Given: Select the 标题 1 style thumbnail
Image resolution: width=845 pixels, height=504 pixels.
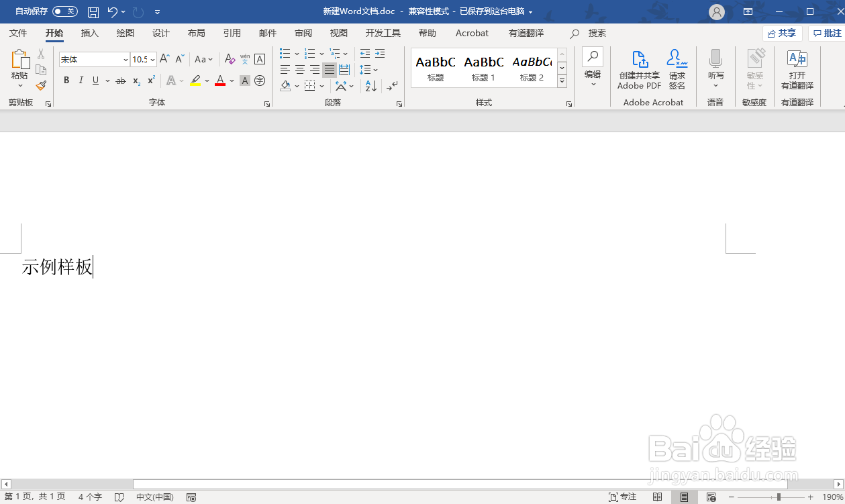Looking at the screenshot, I should pos(483,67).
